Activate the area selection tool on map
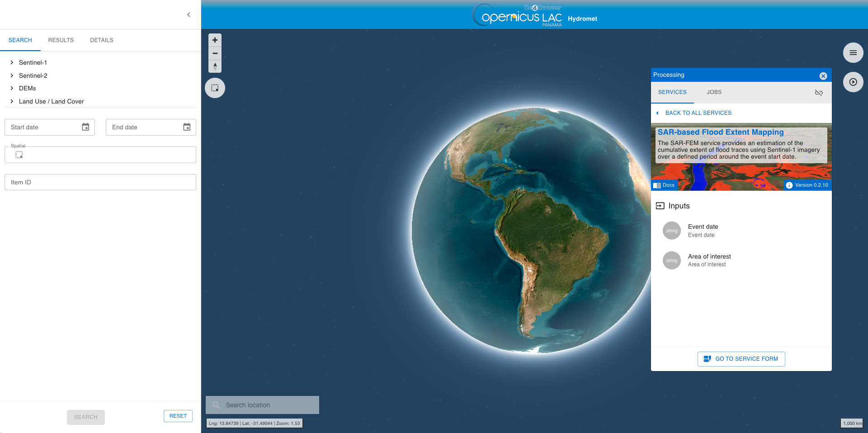Viewport: 868px width, 433px height. 215,88
